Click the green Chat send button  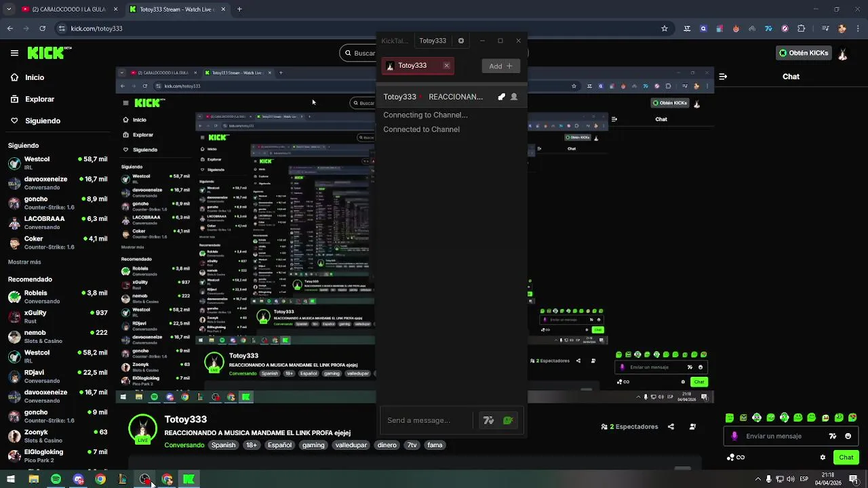tap(846, 457)
